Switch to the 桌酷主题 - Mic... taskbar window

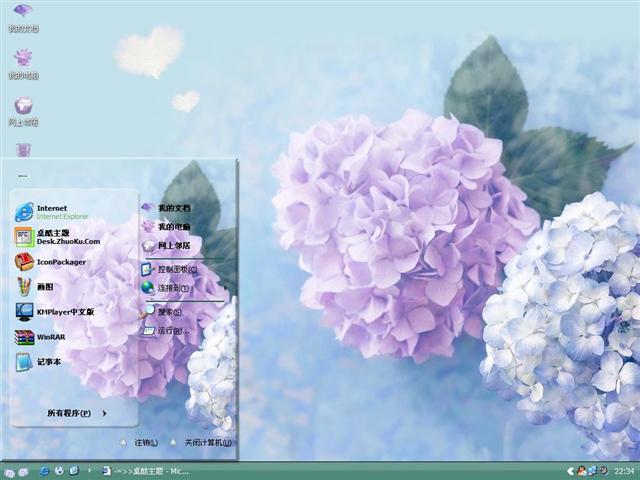coord(145,471)
